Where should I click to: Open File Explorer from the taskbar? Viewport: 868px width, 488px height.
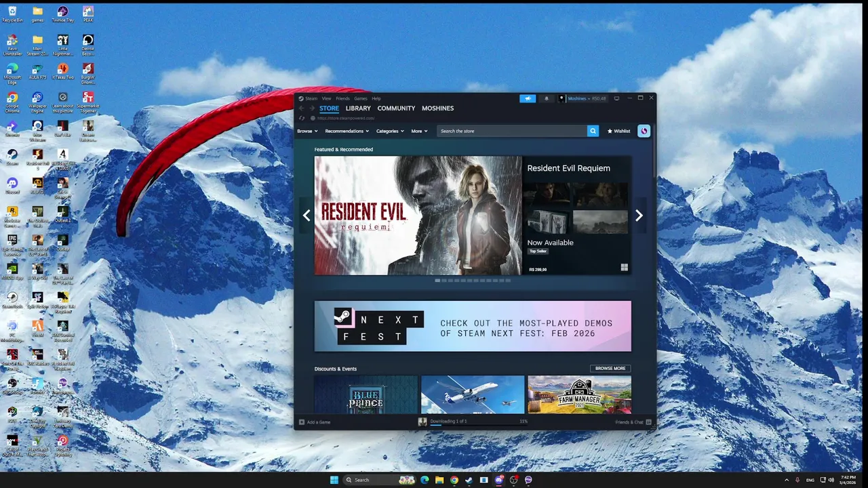(439, 480)
